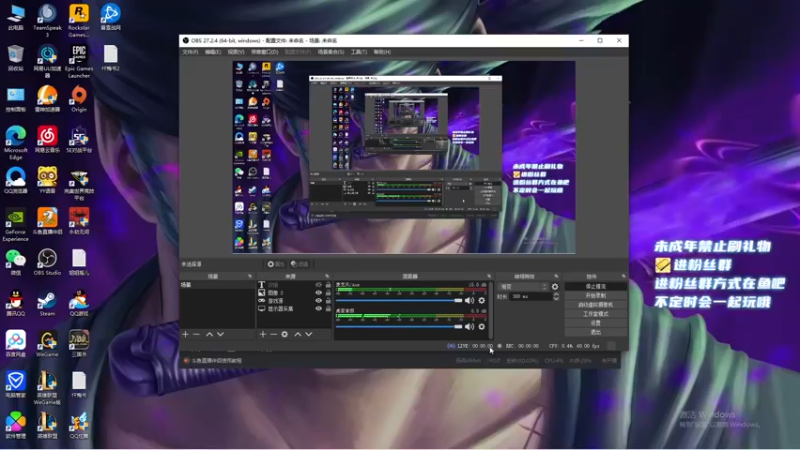Viewport: 800px width, 450px height.
Task: Open GeForce Experience desktop icon
Action: click(x=15, y=225)
